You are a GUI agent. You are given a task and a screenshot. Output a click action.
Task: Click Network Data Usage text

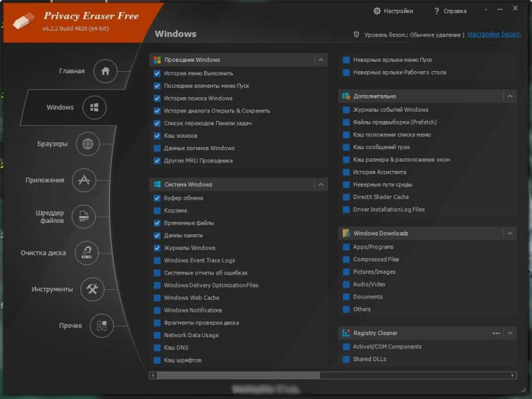click(x=191, y=335)
